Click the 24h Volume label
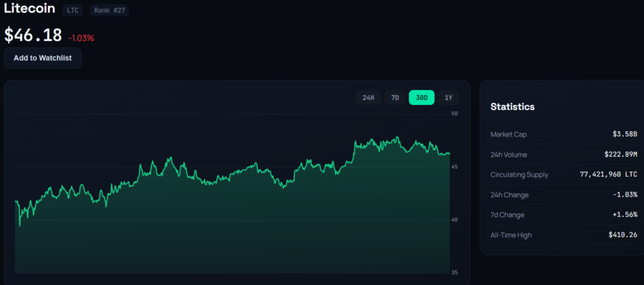This screenshot has width=644, height=285. click(508, 155)
